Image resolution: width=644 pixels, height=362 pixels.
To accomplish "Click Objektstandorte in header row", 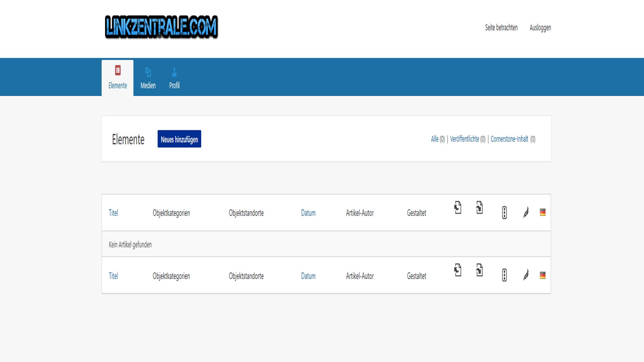I will pyautogui.click(x=246, y=213).
